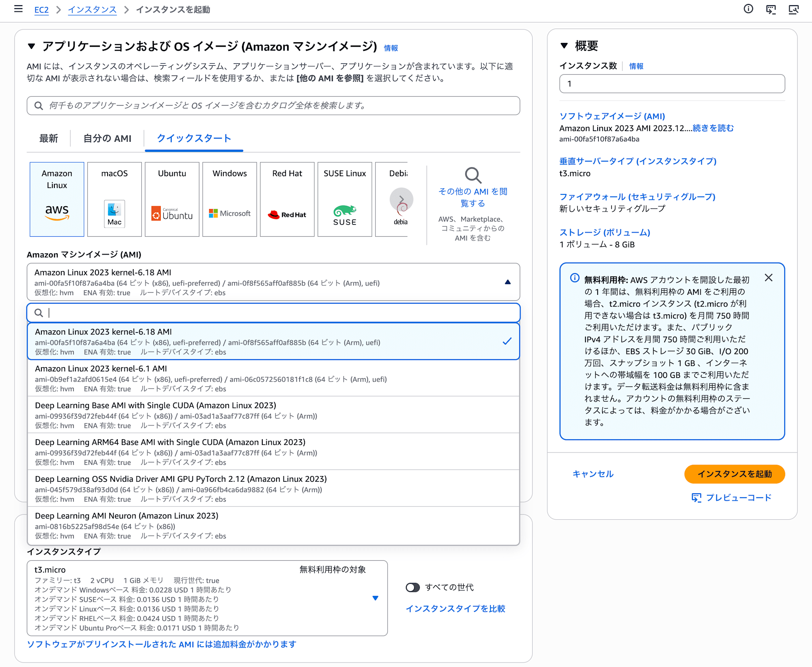Click the checkmark on the selected kernel-6.18 AMI
The width and height of the screenshot is (812, 667).
[x=507, y=341]
